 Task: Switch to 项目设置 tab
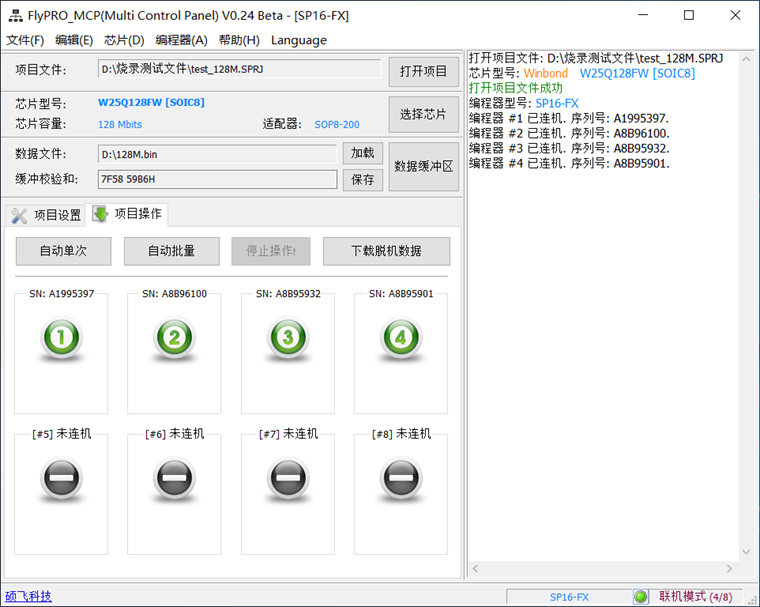[x=46, y=215]
